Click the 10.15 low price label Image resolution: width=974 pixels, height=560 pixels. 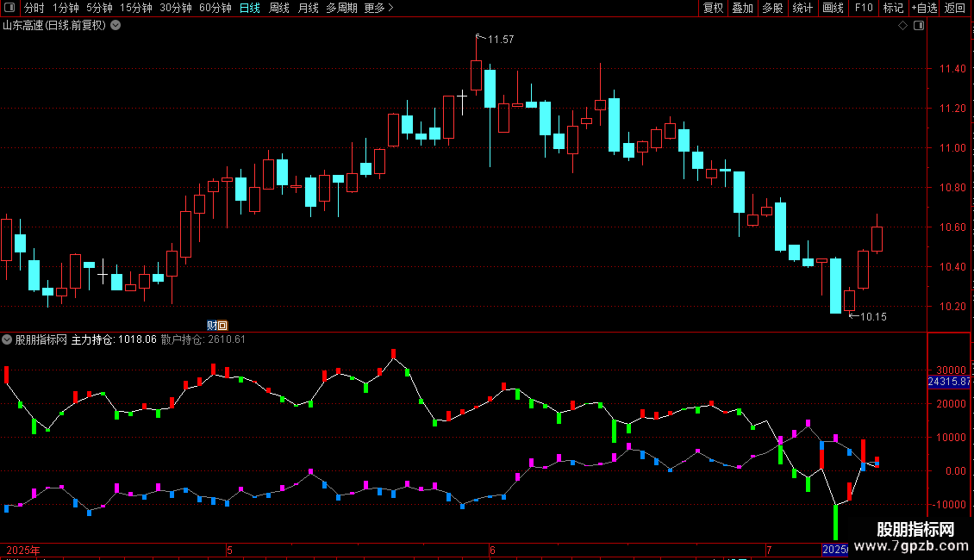click(x=873, y=317)
